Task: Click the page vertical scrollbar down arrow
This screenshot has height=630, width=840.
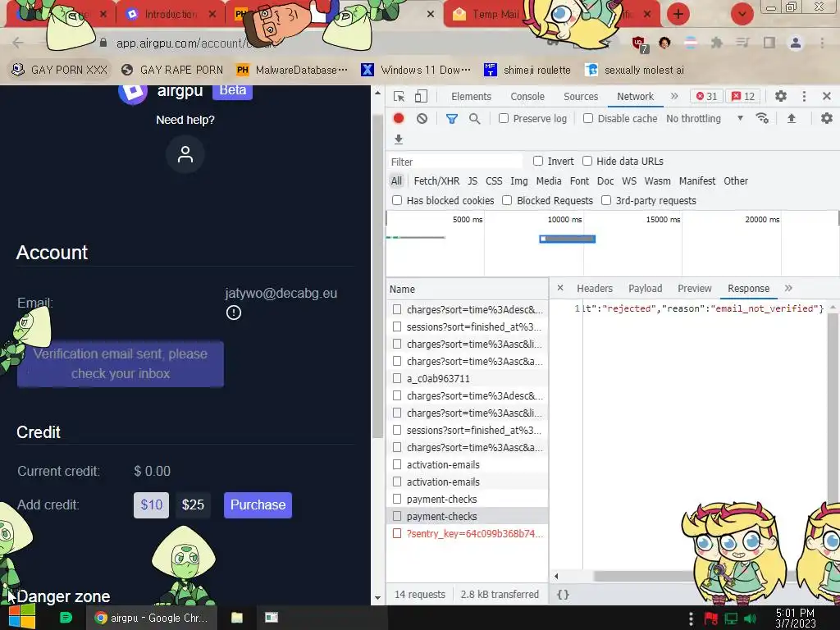Action: tap(377, 598)
